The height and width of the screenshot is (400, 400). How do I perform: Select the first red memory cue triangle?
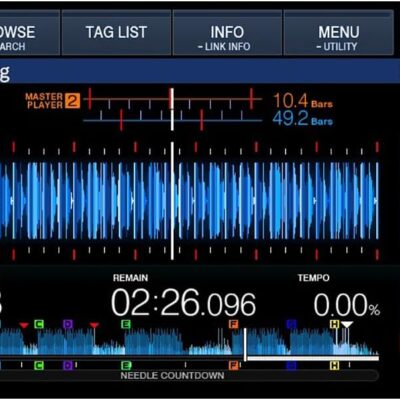click(24, 325)
